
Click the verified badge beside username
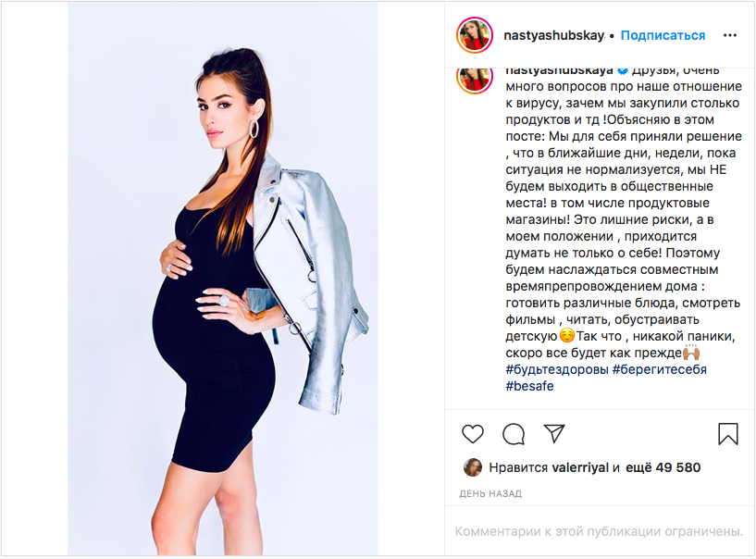click(x=623, y=71)
